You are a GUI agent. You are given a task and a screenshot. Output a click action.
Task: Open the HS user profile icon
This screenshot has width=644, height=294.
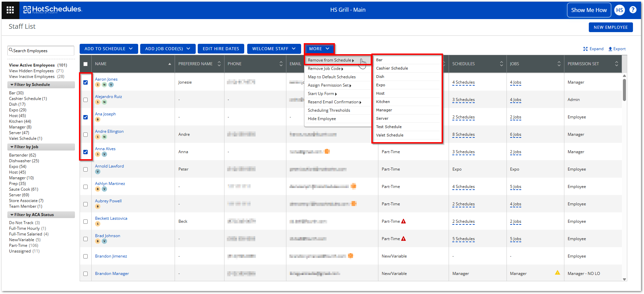click(x=620, y=10)
